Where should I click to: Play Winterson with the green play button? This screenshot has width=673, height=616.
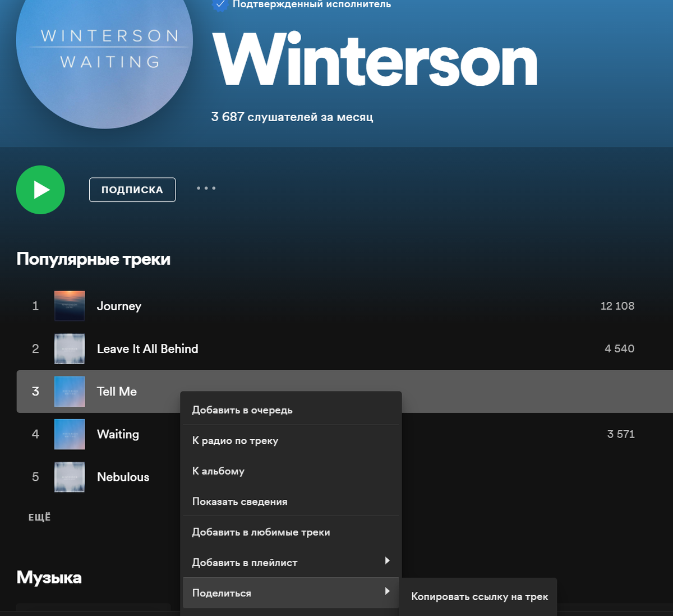click(x=40, y=190)
